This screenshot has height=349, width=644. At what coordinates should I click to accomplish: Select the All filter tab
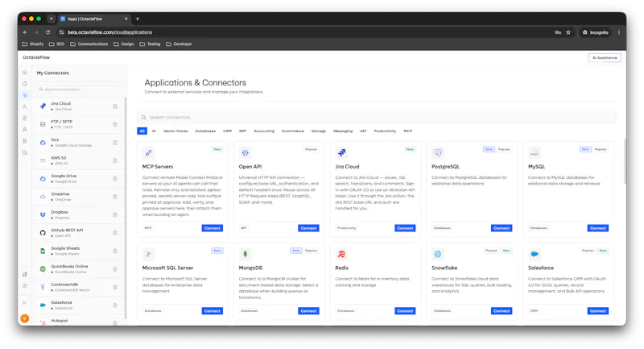coord(142,131)
